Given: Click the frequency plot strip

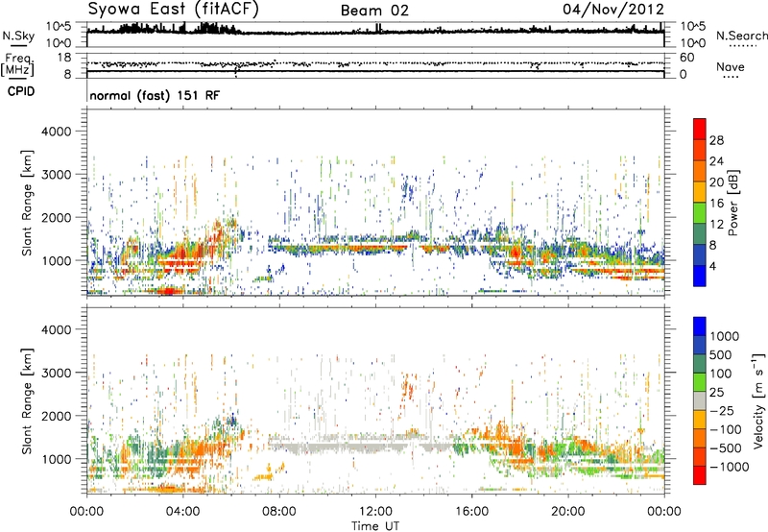Looking at the screenshot, I should [x=375, y=65].
